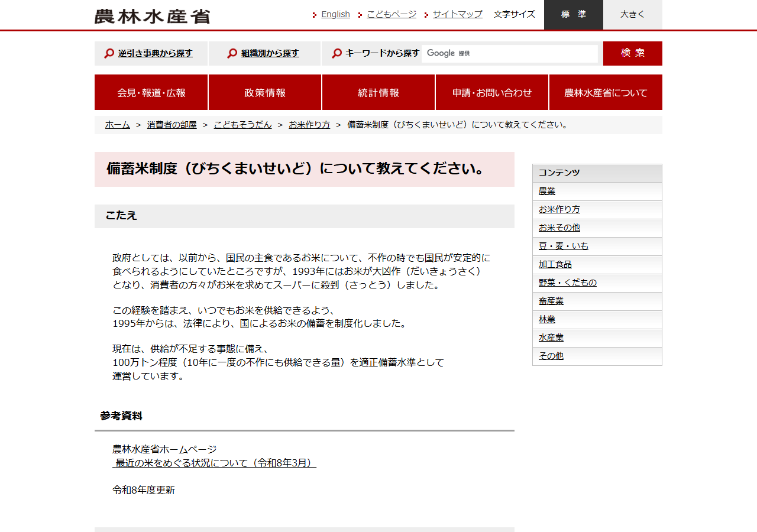Viewport: 757px width, 532px height.
Task: Click the 文字サイズ label
Action: [515, 14]
